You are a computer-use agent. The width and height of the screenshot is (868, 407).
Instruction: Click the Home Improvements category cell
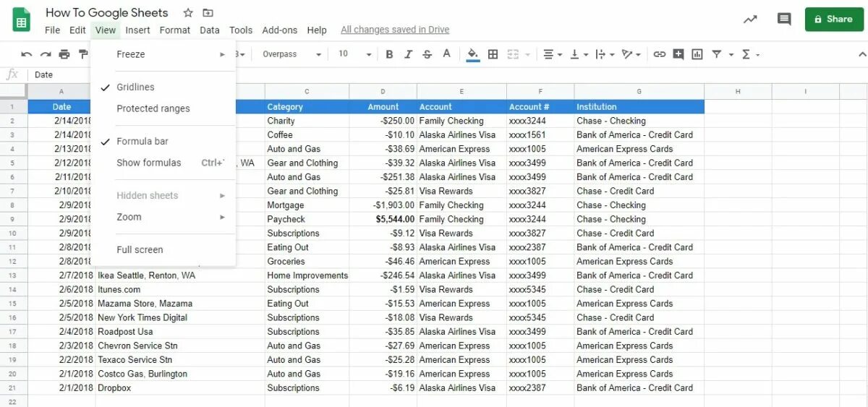tap(307, 275)
